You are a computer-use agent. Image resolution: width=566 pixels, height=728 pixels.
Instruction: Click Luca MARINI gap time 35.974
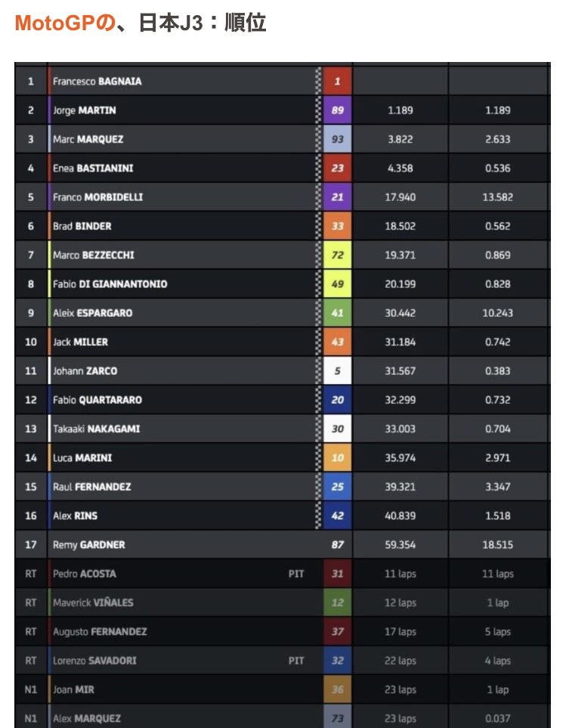[400, 458]
